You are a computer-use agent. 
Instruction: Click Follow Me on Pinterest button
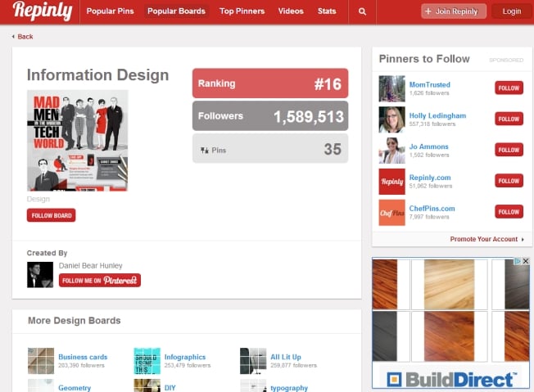point(100,281)
